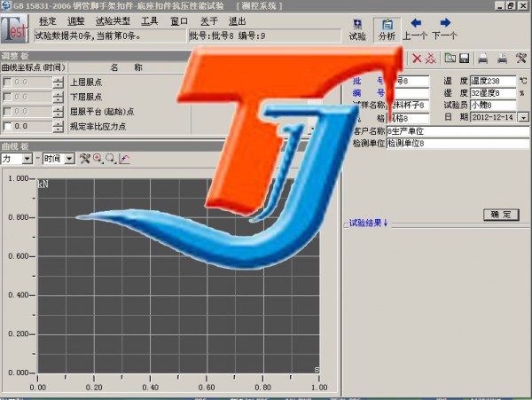
Task: Click the single red X delete icon
Action: click(417, 59)
